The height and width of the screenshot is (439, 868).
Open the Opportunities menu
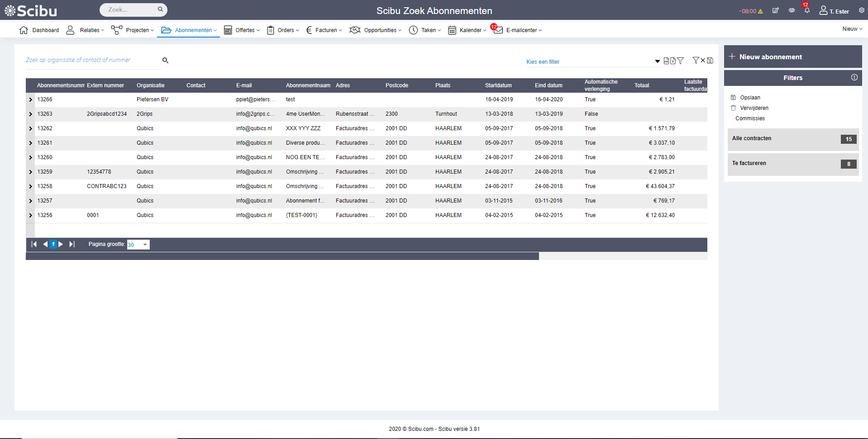(375, 30)
